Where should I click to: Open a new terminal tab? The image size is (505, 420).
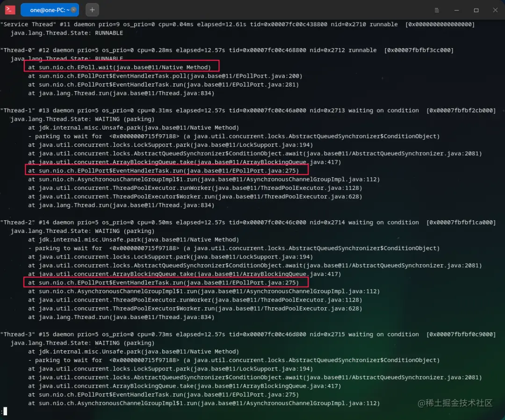(x=92, y=10)
